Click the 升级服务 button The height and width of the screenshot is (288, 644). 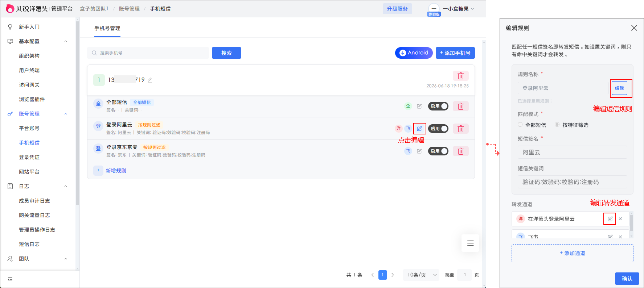[x=397, y=9]
